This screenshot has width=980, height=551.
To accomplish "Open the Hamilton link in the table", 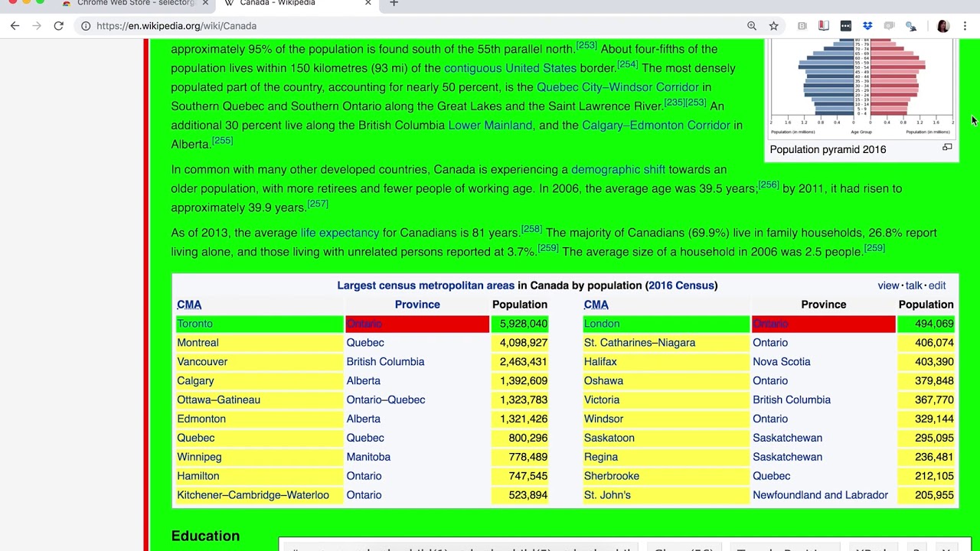I will click(198, 476).
